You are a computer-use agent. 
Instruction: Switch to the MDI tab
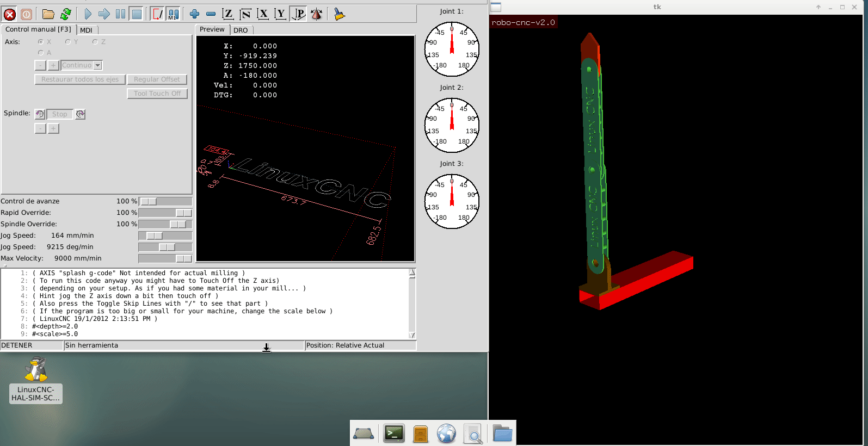[86, 30]
